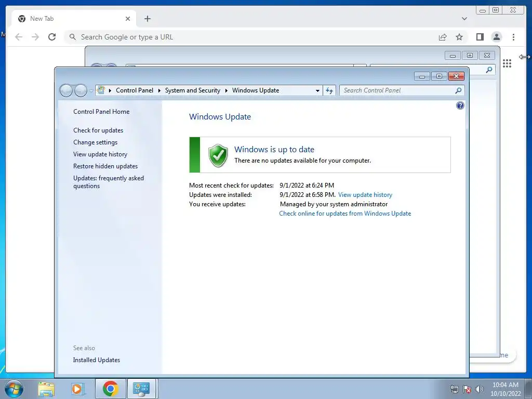The width and height of the screenshot is (532, 399).
Task: Open Change settings
Action: point(96,142)
